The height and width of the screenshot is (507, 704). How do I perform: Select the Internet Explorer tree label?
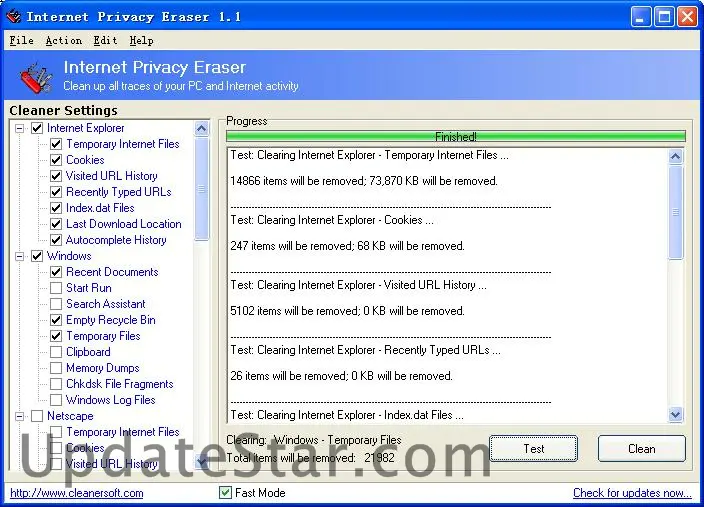tap(85, 128)
